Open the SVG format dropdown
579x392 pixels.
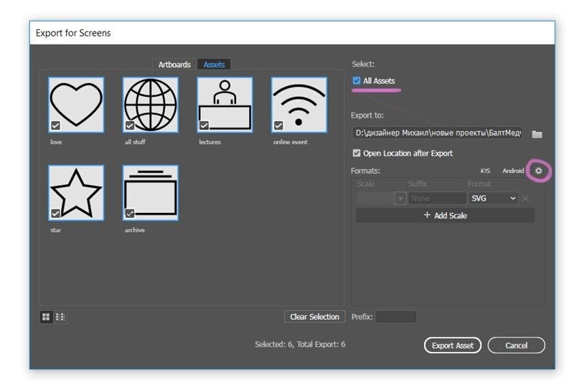coord(493,198)
